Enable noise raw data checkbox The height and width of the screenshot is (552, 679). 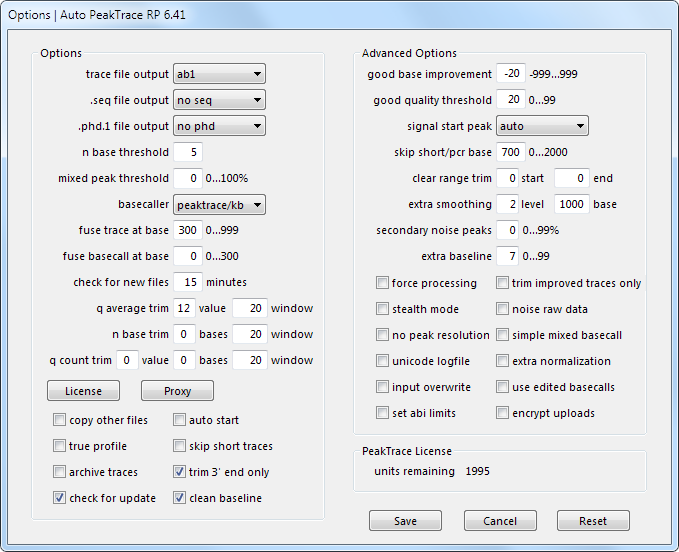point(502,309)
